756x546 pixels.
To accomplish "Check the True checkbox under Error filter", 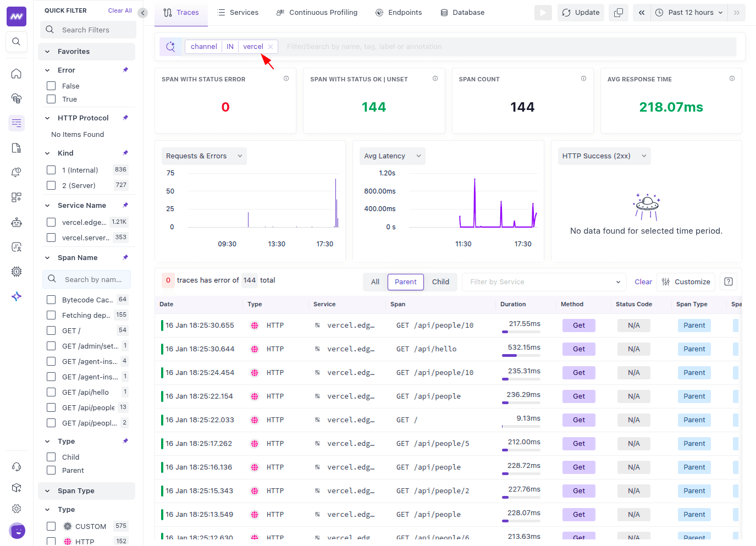I will (51, 100).
